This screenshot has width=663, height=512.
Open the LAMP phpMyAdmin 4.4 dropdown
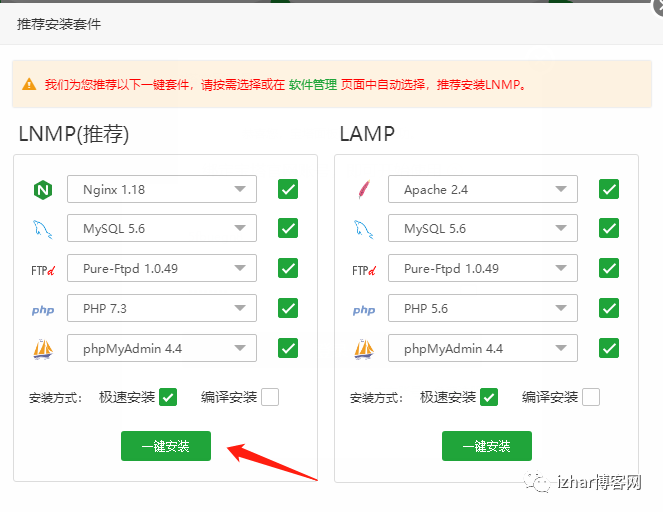pyautogui.click(x=483, y=348)
